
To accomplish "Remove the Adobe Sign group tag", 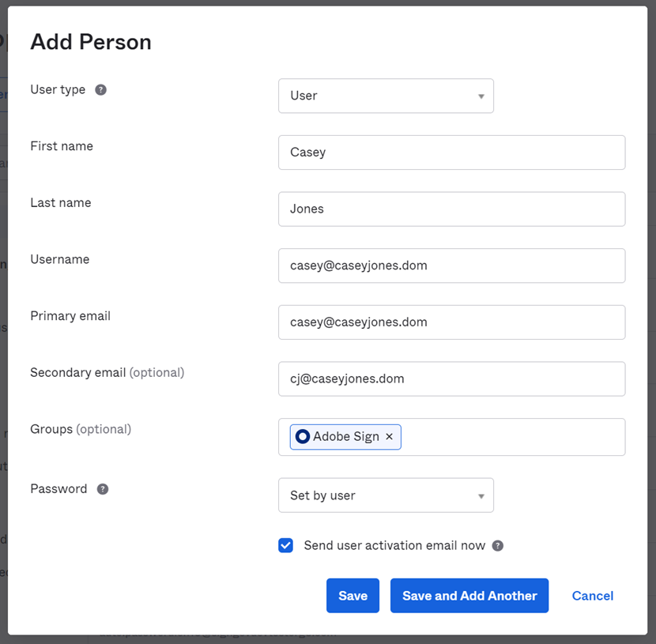I will 389,437.
